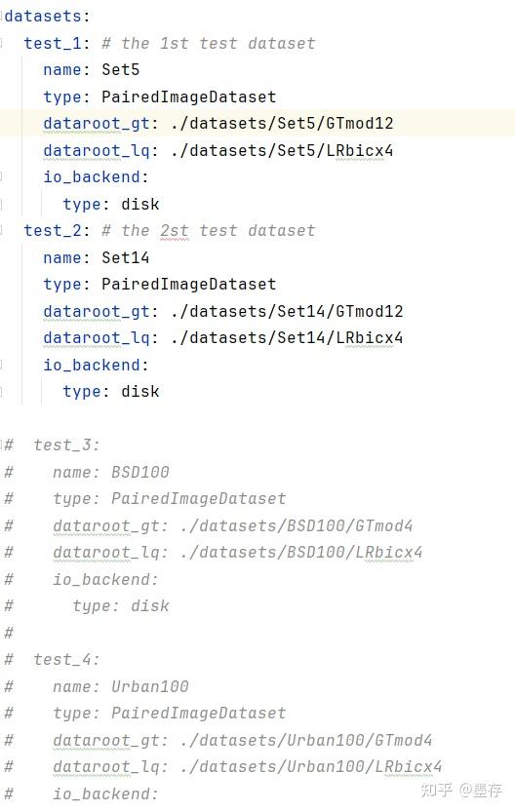
Task: Click the commented 'Urban100' name value
Action: (x=150, y=686)
